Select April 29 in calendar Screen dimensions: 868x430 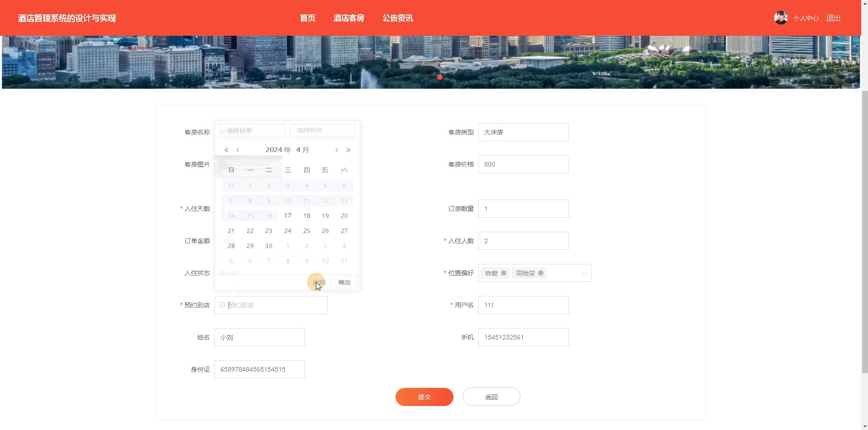(250, 246)
